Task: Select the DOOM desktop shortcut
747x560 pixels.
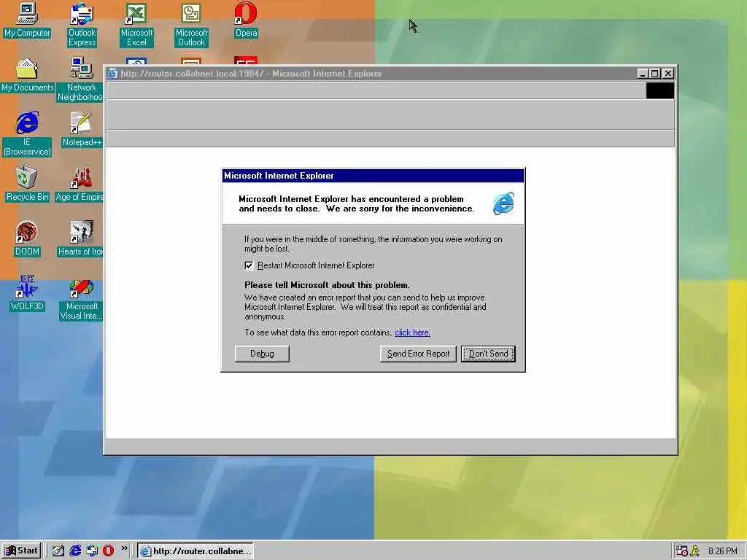Action: (27, 239)
